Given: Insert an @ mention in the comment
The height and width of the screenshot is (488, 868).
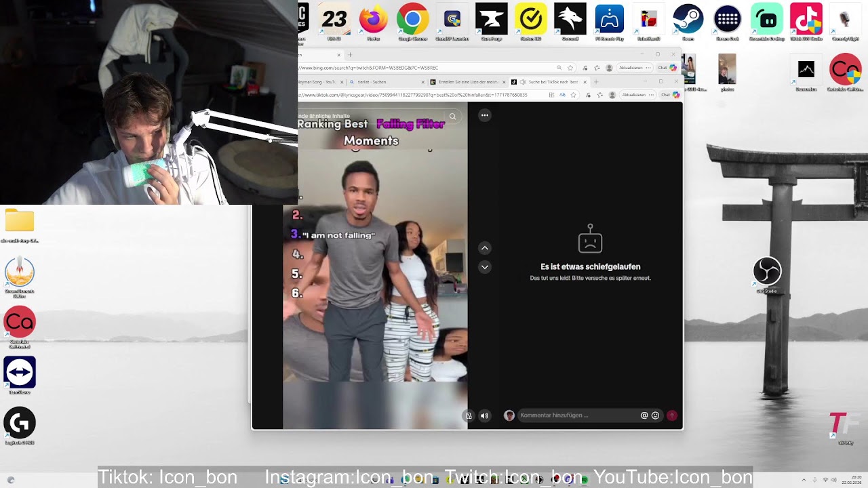Looking at the screenshot, I should [644, 415].
